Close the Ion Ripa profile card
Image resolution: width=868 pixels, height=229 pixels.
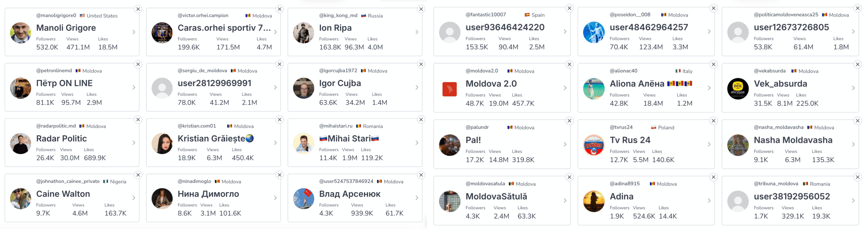click(x=421, y=9)
